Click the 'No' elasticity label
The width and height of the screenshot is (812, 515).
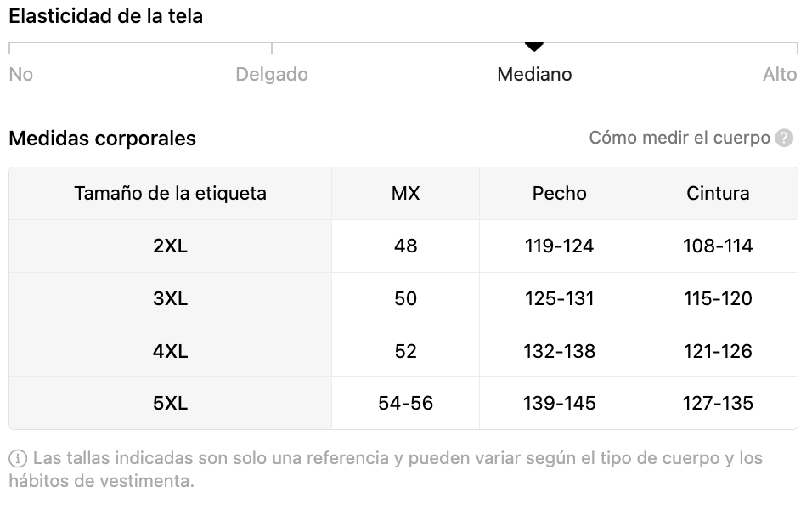[x=21, y=75]
